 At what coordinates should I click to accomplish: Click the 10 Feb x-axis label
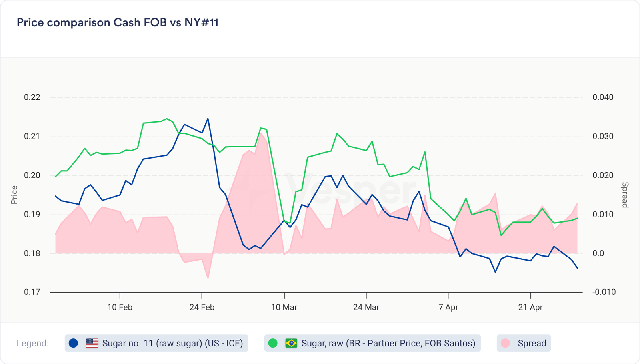click(x=120, y=307)
